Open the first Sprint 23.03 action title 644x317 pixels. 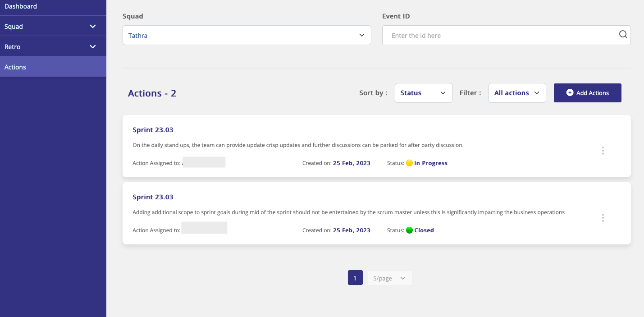coord(153,130)
